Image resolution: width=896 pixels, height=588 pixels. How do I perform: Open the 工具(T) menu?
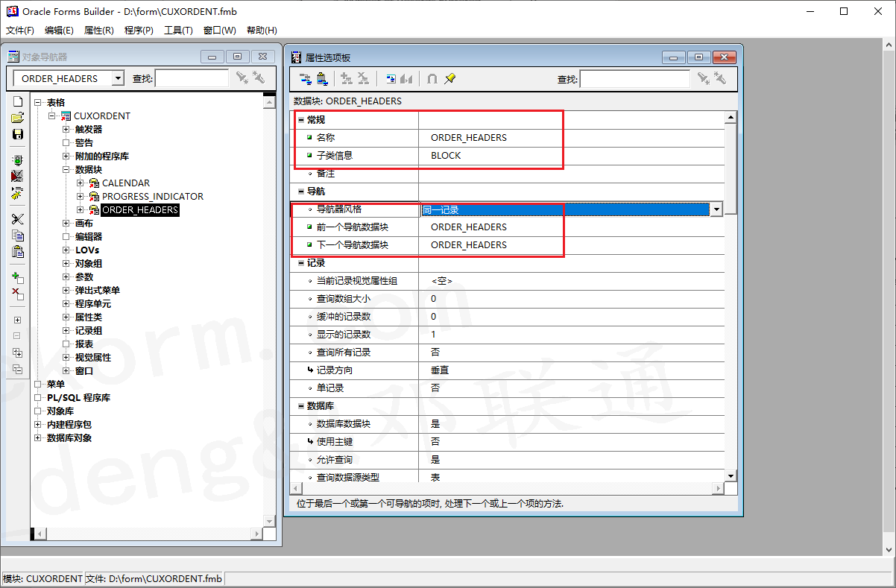179,30
